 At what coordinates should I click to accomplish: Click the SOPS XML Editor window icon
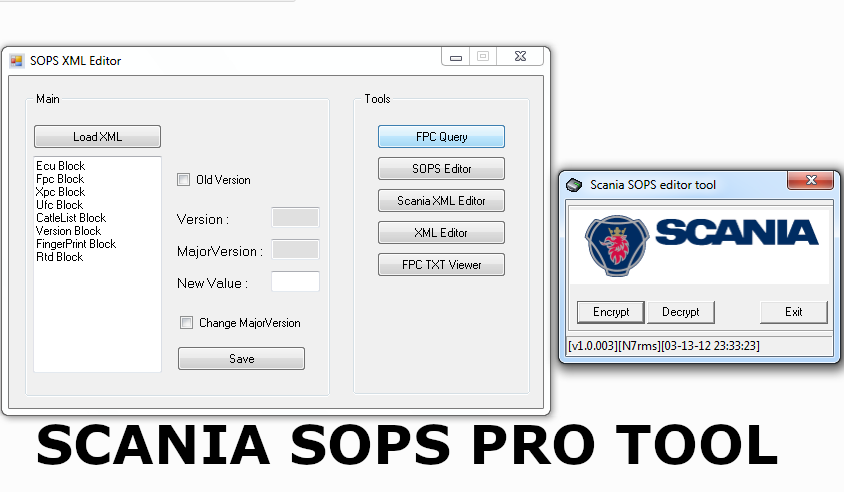point(16,61)
